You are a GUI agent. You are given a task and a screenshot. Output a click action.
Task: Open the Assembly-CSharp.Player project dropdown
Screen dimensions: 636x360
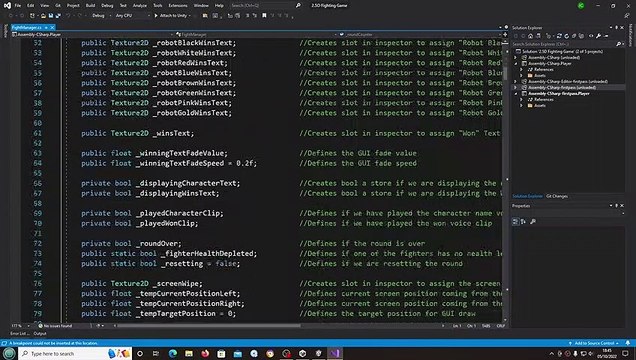tap(92, 34)
